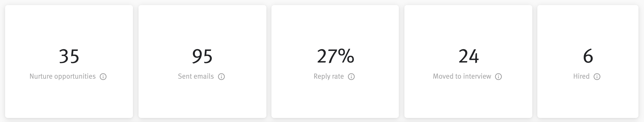Click the Sent emails label
The image size is (644, 122).
(x=196, y=76)
